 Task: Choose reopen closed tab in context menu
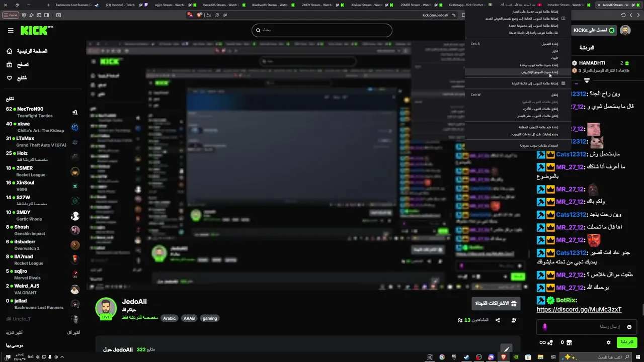tap(518, 127)
